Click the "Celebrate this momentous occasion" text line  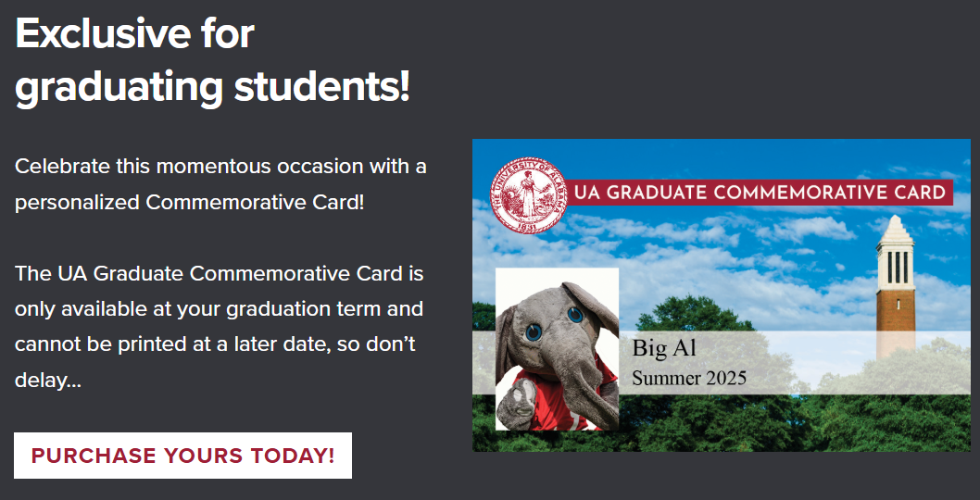click(x=220, y=167)
